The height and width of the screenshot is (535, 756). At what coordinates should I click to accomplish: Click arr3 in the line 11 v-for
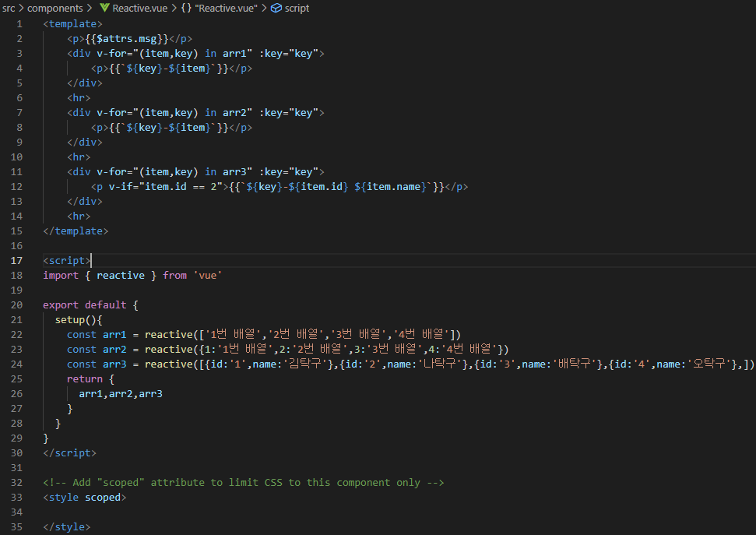[234, 172]
